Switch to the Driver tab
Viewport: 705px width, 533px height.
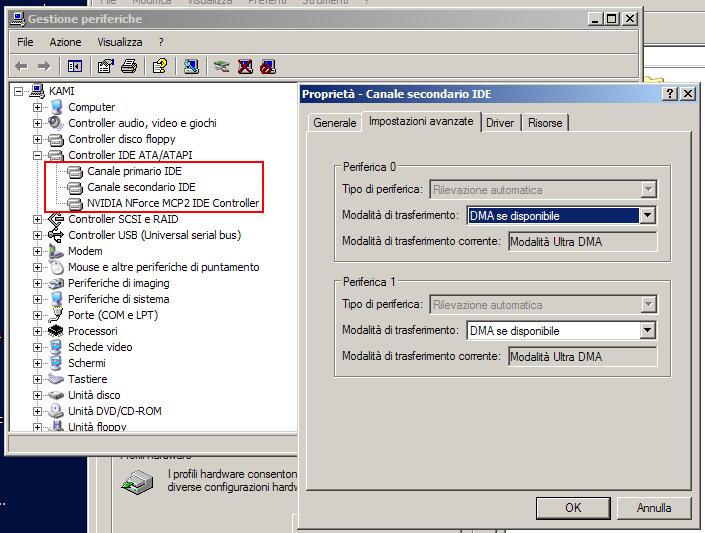pyautogui.click(x=500, y=123)
